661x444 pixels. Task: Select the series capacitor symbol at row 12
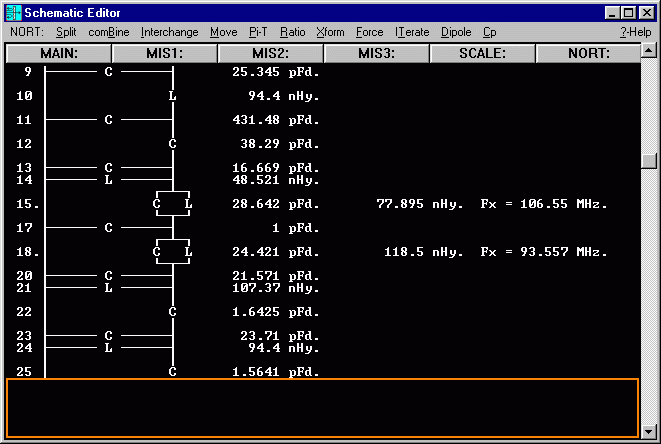[173, 144]
